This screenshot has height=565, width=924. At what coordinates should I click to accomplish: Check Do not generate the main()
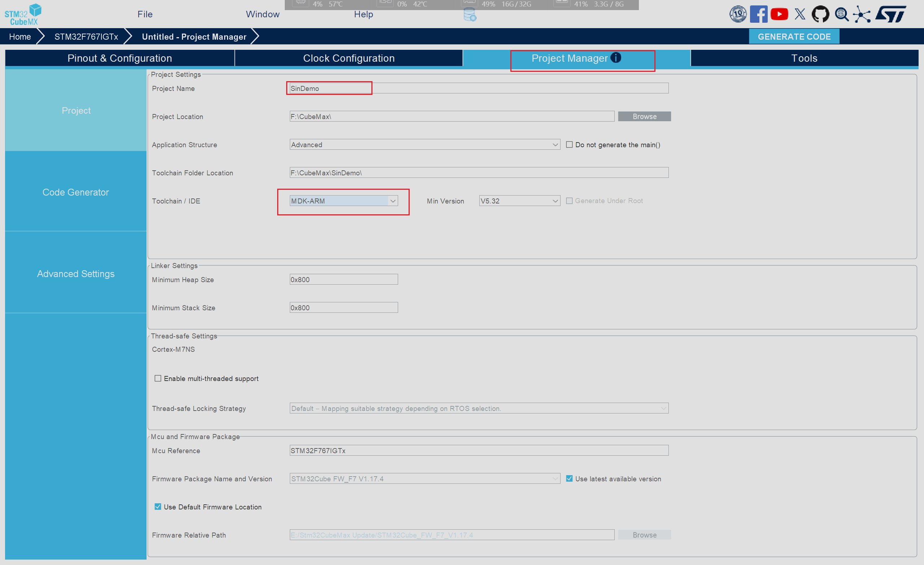point(569,145)
